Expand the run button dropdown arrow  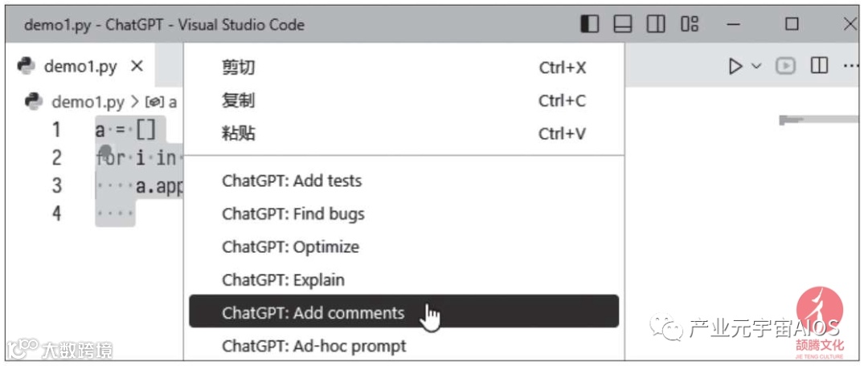click(755, 66)
